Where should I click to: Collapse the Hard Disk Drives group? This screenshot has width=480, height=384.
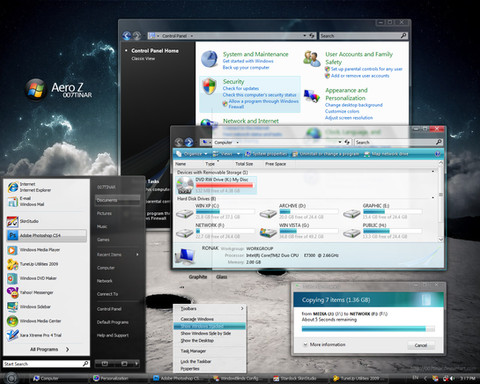433,198
